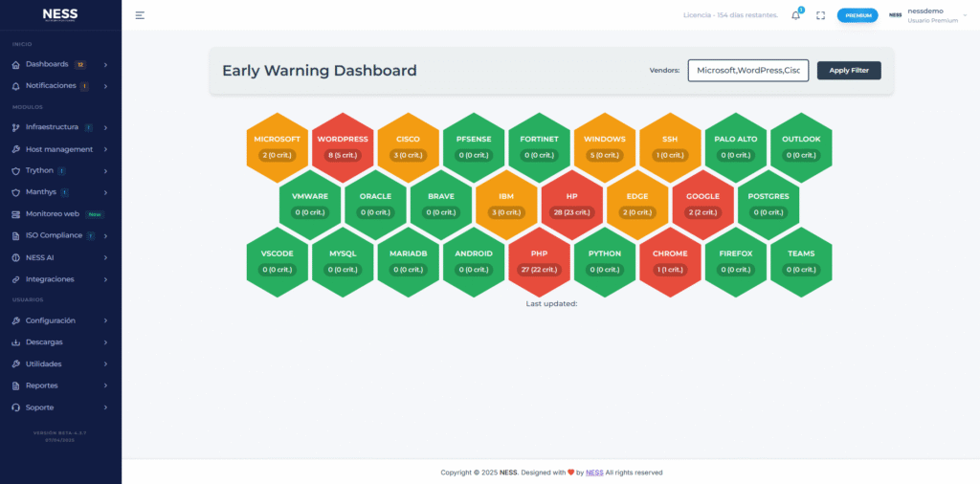Click the Descargas download icon
The height and width of the screenshot is (484, 980).
tap(16, 342)
